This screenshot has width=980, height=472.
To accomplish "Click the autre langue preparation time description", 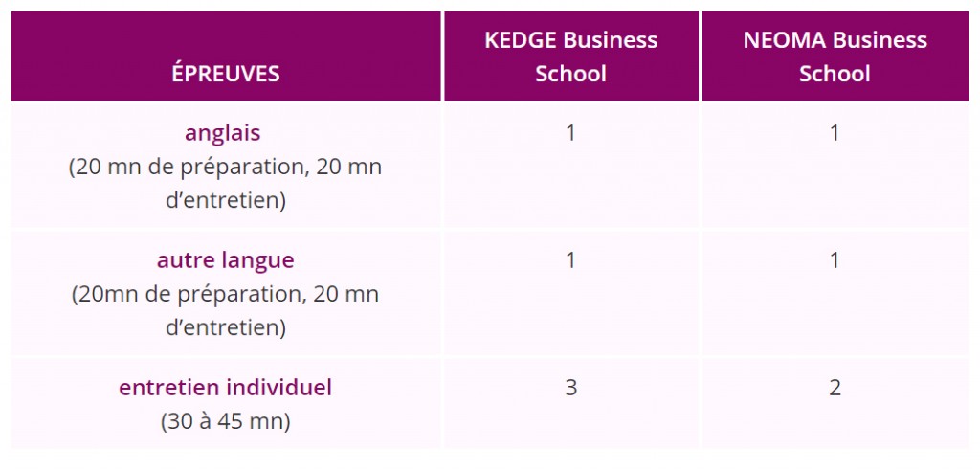I will [226, 311].
